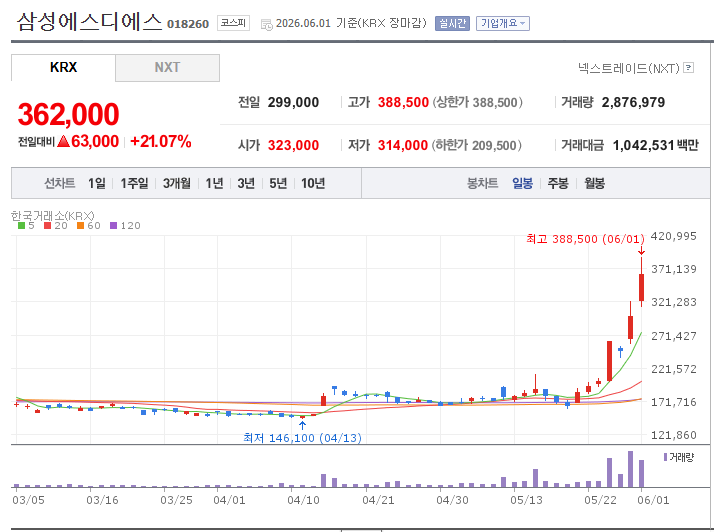Click the 최고 388,500 (06/01) marker label
The width and height of the screenshot is (714, 532).
(x=585, y=239)
